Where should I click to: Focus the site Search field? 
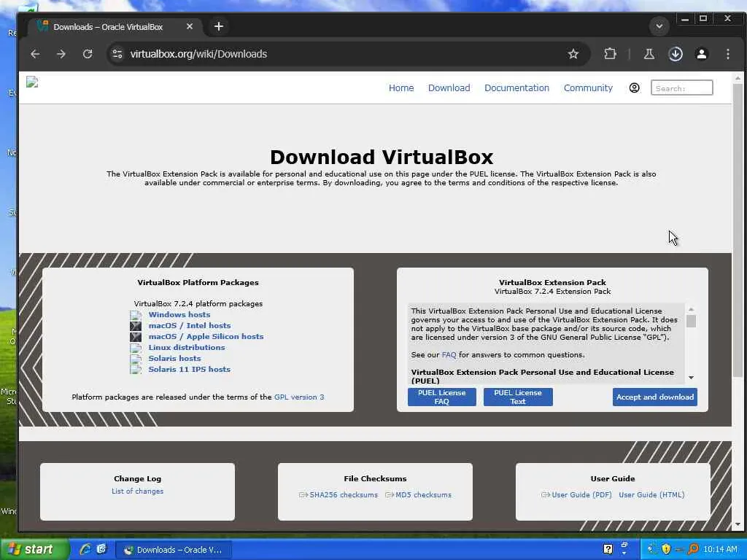point(682,88)
